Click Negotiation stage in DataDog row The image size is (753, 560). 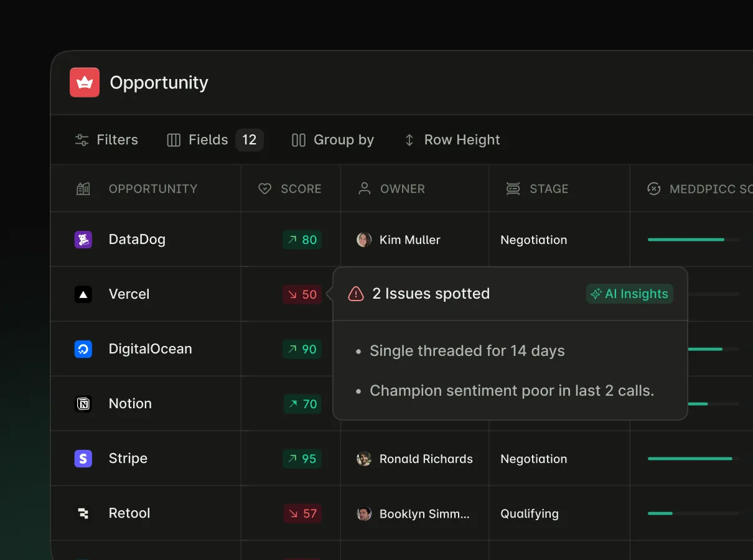(534, 240)
